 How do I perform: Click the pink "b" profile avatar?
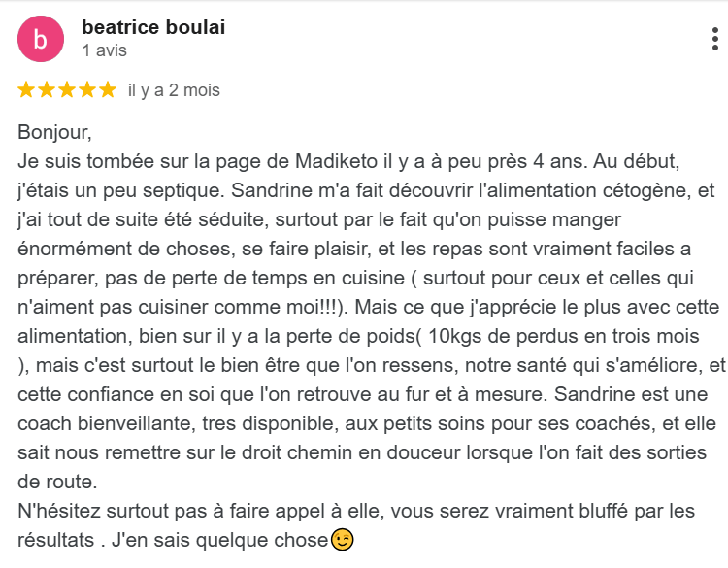(41, 39)
